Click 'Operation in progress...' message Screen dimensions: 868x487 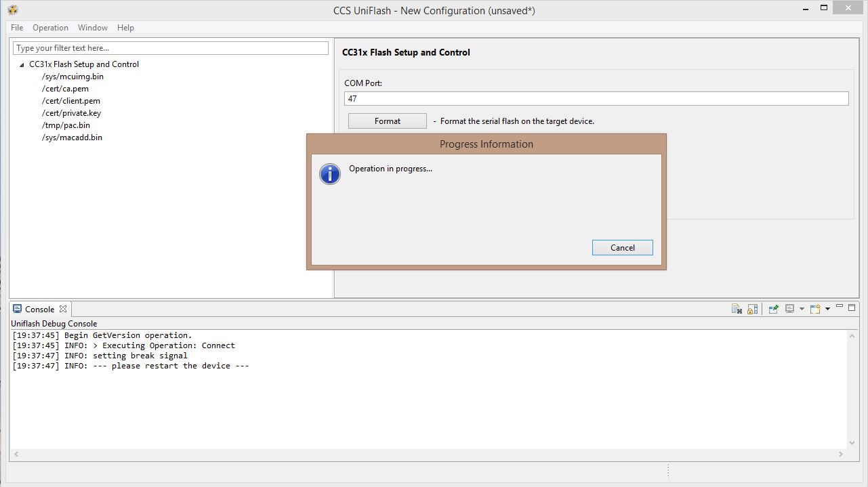tap(390, 169)
